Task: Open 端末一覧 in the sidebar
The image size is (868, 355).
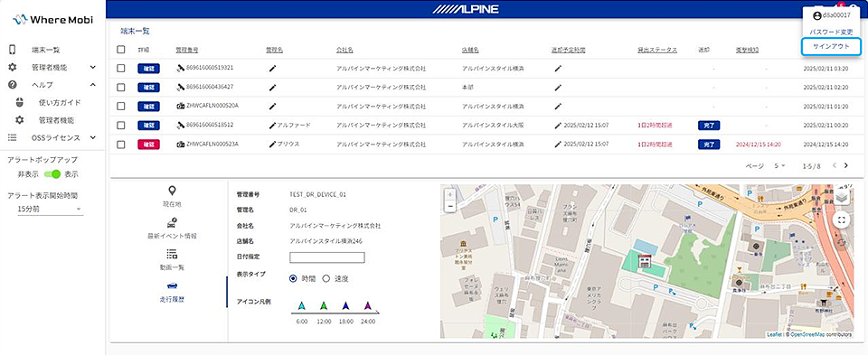Action: (46, 50)
